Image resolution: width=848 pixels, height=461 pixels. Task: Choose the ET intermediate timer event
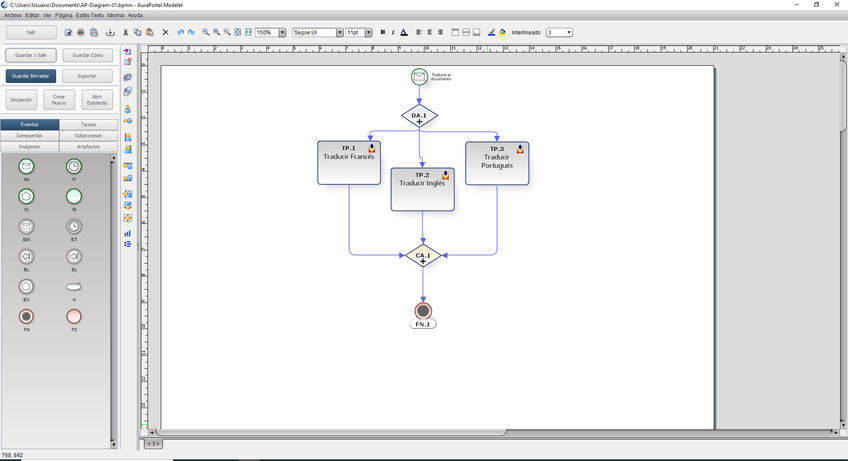(74, 226)
